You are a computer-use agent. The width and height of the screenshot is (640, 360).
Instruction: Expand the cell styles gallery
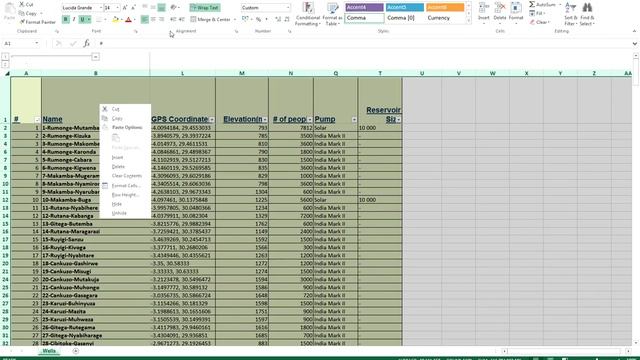[468, 20]
